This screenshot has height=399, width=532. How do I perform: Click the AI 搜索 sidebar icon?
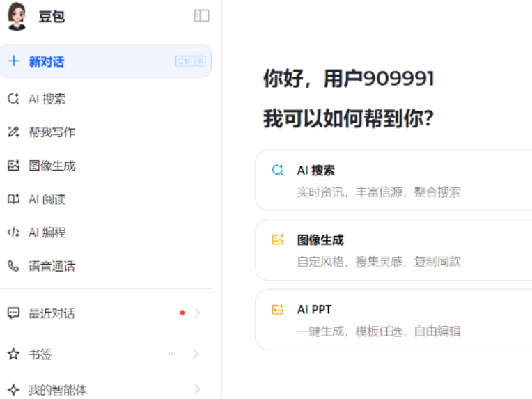pos(13,99)
